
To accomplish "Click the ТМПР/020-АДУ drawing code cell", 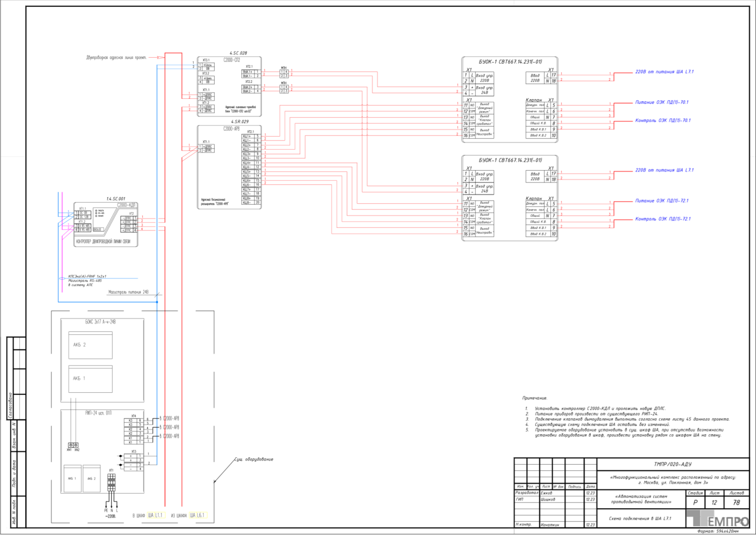I will pos(673,464).
